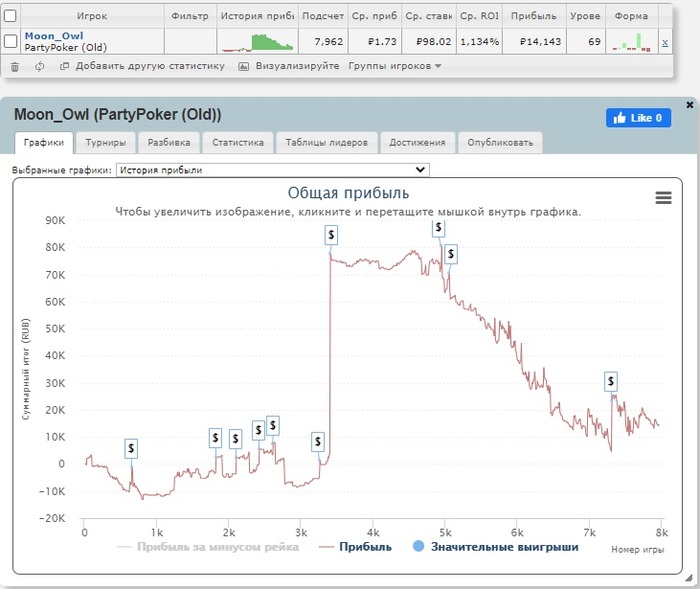Tick the Moon_Owl row checkbox
Viewport: 700px width, 589px height.
coord(10,41)
